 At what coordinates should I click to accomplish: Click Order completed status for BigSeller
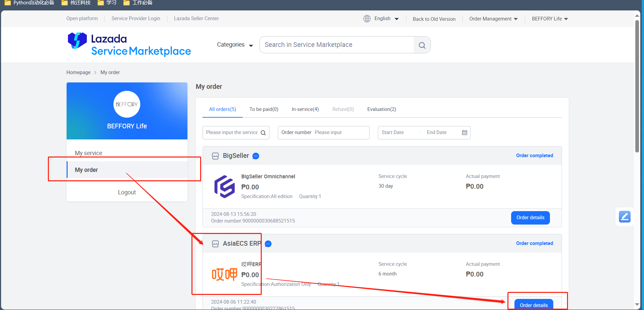click(535, 156)
